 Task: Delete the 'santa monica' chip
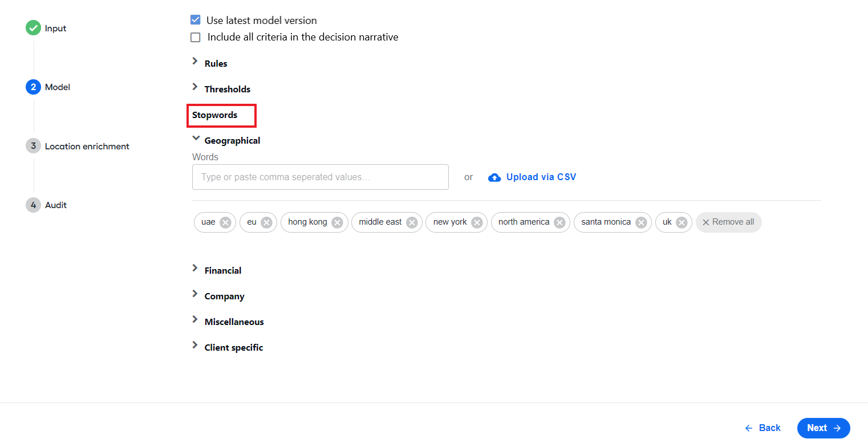point(641,222)
